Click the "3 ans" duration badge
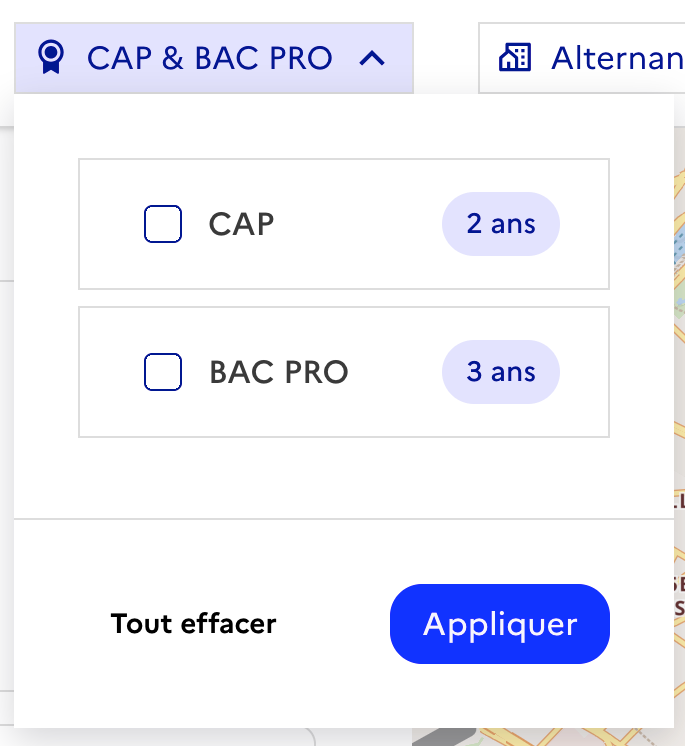Screen dimensions: 685x746 (500, 372)
